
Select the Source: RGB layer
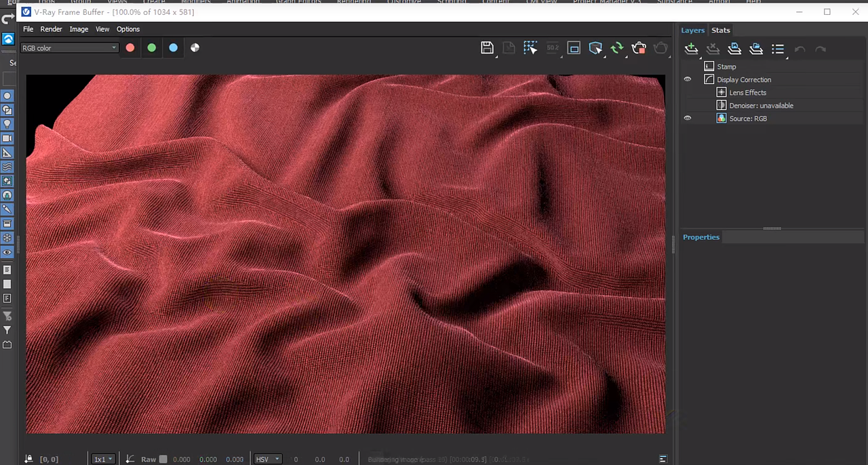pyautogui.click(x=748, y=118)
